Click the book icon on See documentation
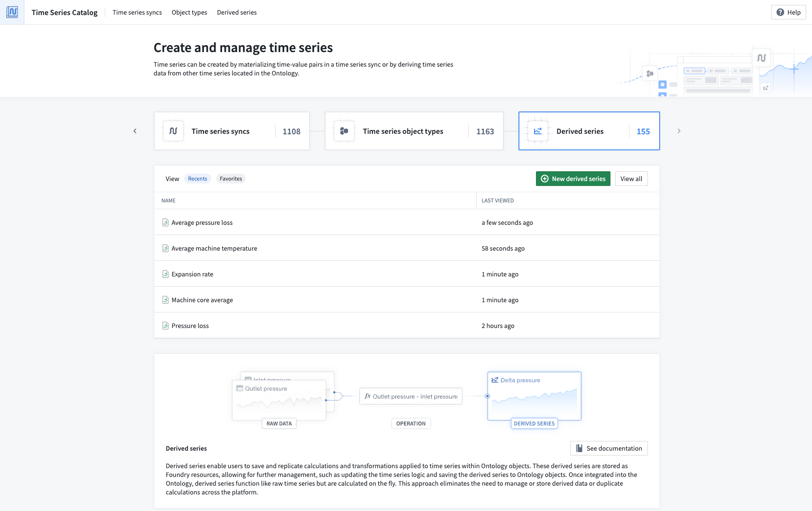Screen dimensions: 812x511 coord(579,448)
